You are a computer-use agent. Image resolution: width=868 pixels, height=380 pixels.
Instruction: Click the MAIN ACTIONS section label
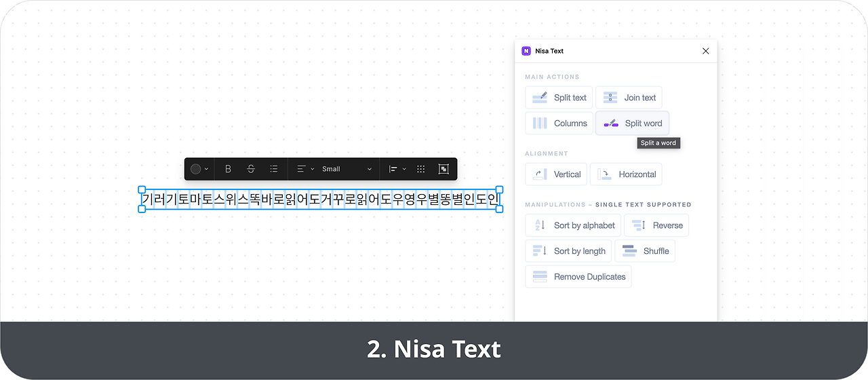(x=552, y=77)
